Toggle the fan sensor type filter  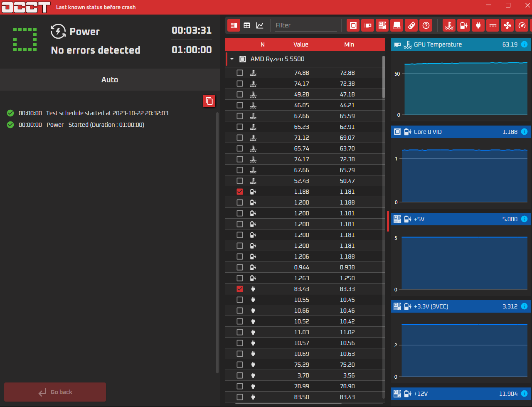507,25
